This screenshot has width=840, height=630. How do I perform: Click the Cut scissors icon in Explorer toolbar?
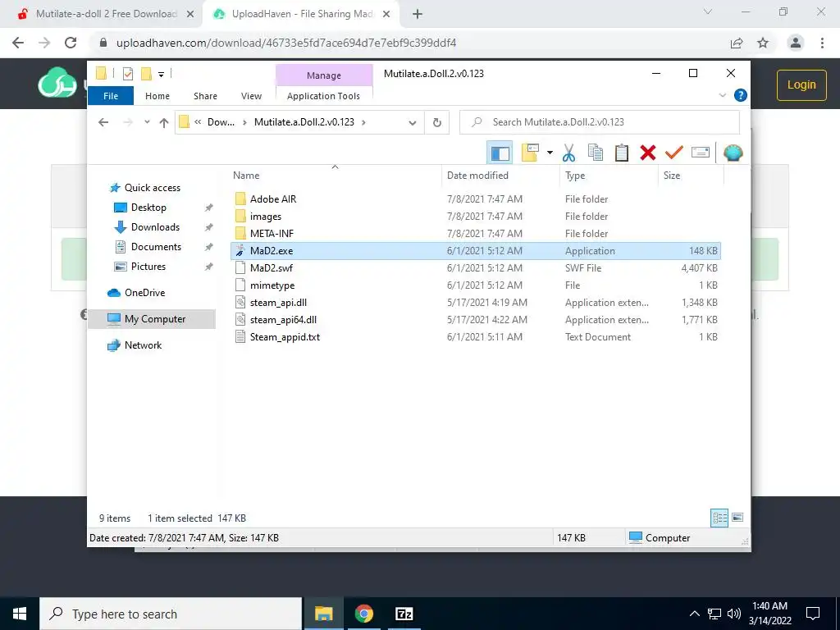click(x=568, y=153)
